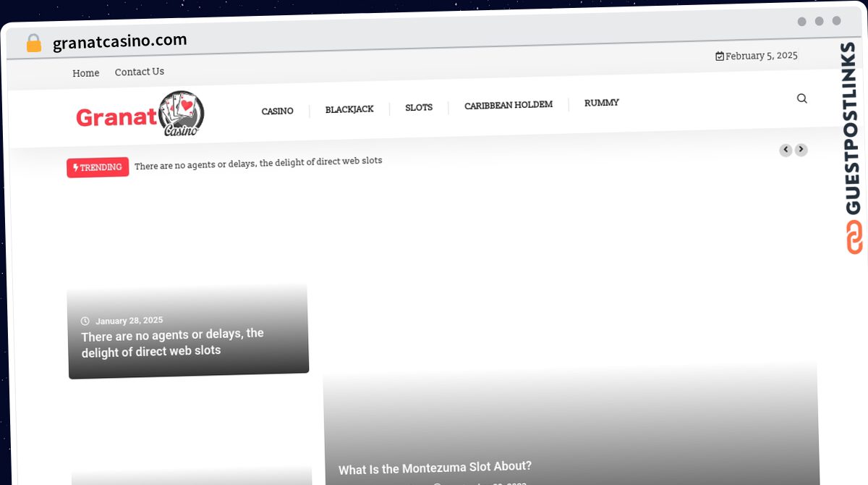This screenshot has width=868, height=485.
Task: Select the Blackjack menu item
Action: click(x=349, y=109)
